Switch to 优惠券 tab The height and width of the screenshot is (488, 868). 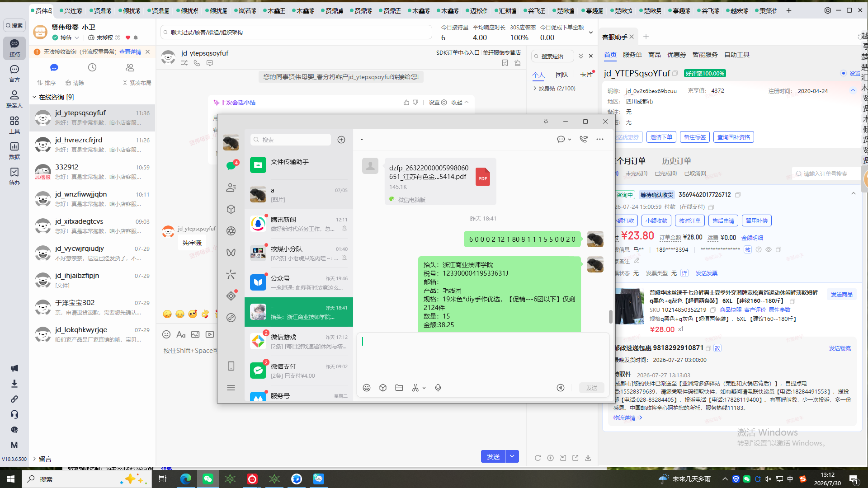point(676,55)
